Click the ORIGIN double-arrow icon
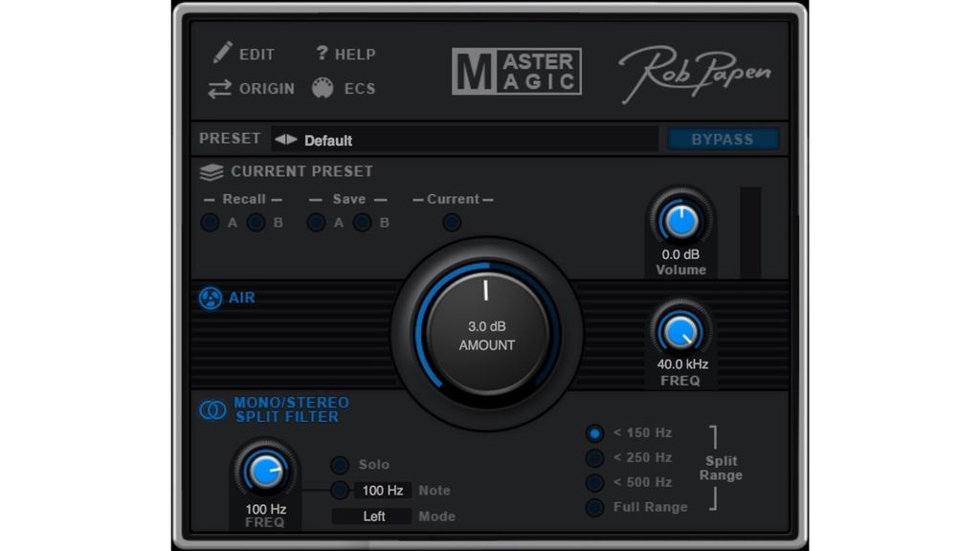Image resolution: width=980 pixels, height=551 pixels. point(219,88)
